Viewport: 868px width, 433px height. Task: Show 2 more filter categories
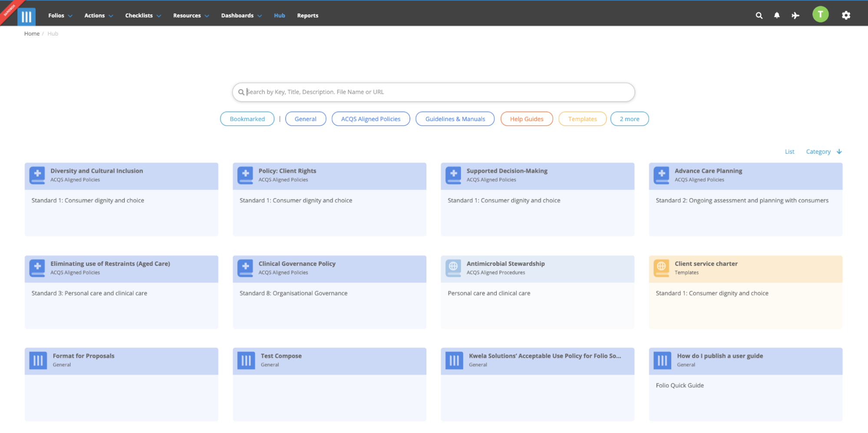pyautogui.click(x=629, y=118)
